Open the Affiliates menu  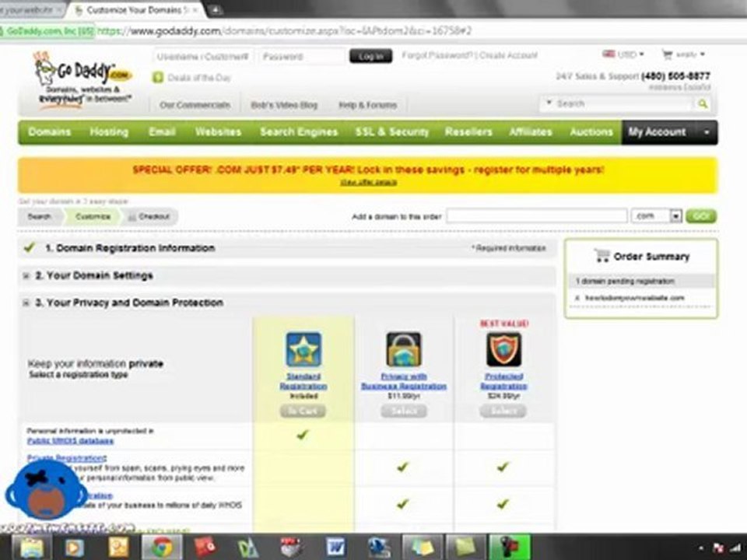[x=531, y=132]
